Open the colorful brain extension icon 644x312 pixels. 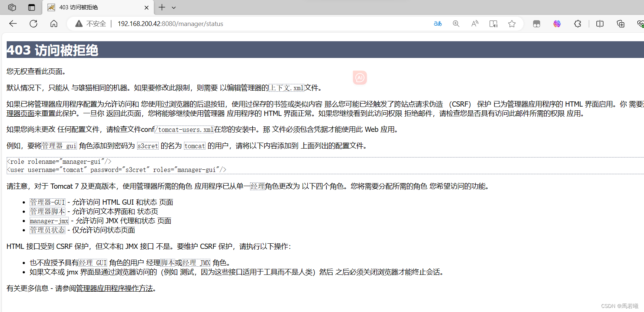557,24
